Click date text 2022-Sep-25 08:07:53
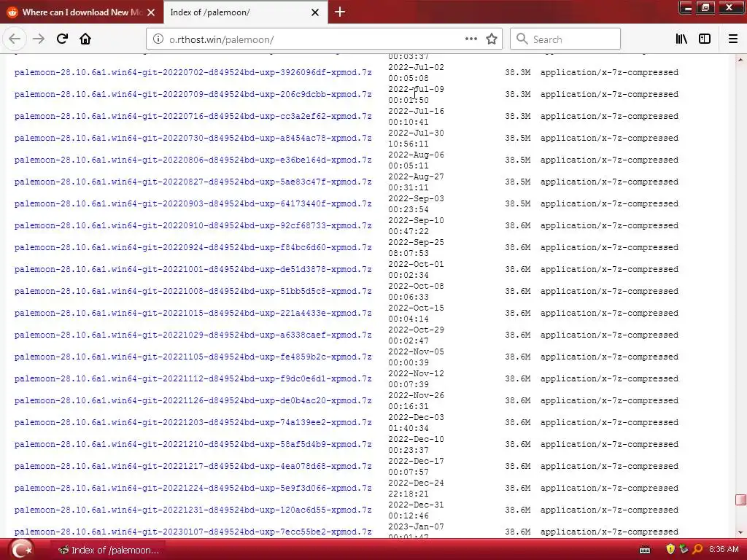This screenshot has width=747, height=560. (x=416, y=248)
